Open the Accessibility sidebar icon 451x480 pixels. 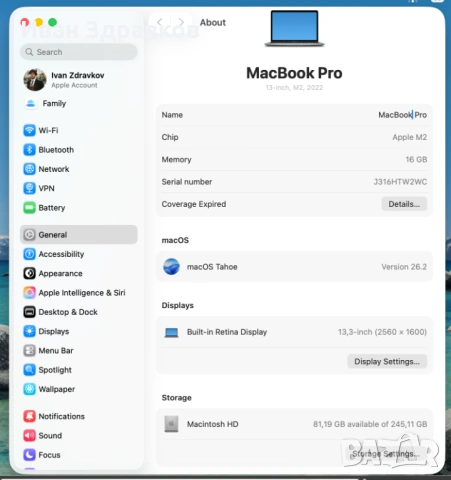click(29, 254)
